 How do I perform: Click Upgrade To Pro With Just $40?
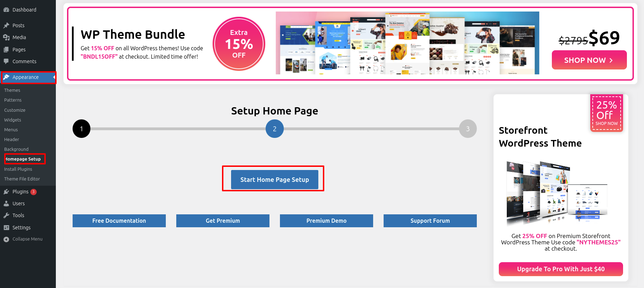[561, 269]
